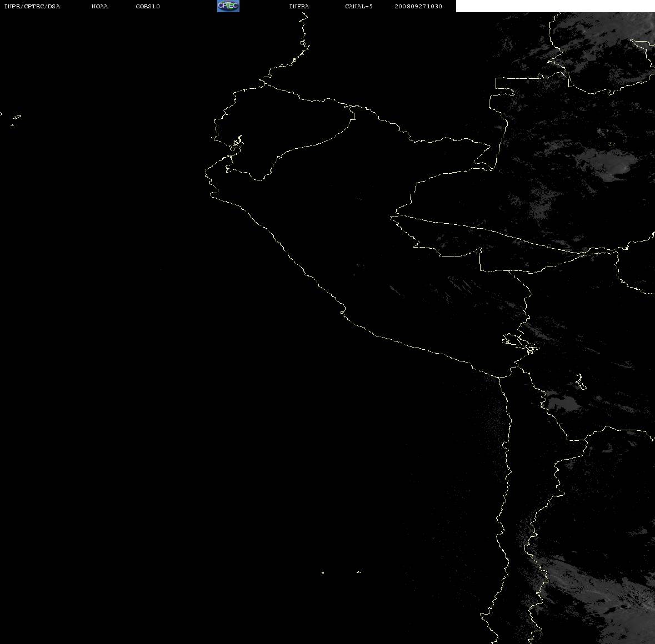
Task: Click the 200809271030 timestamp text
Action: pos(418,6)
